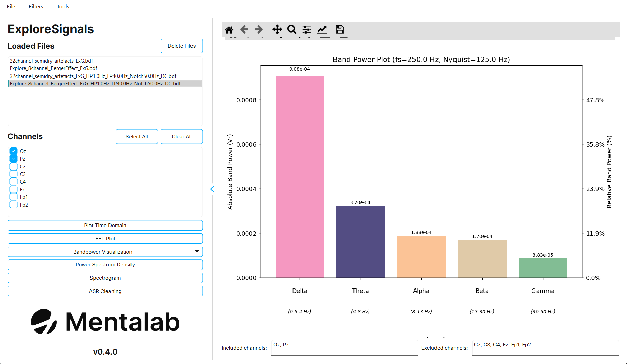Click Power Spectrum Density button
The image size is (627, 364).
[105, 265]
